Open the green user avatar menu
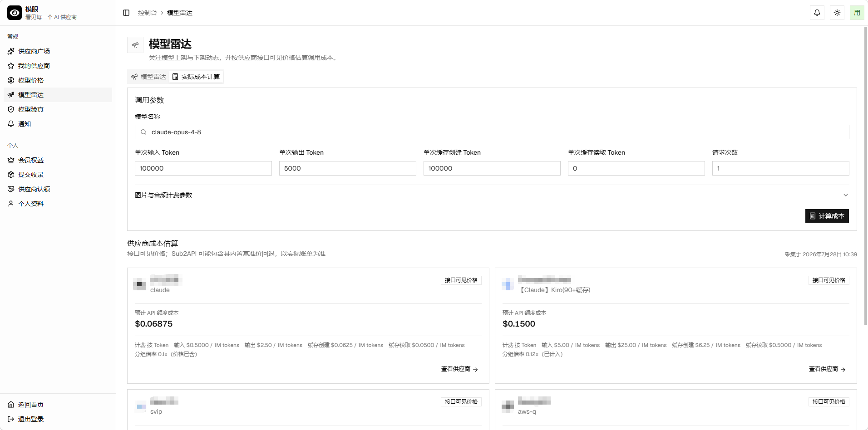The width and height of the screenshot is (868, 430). pyautogui.click(x=857, y=13)
